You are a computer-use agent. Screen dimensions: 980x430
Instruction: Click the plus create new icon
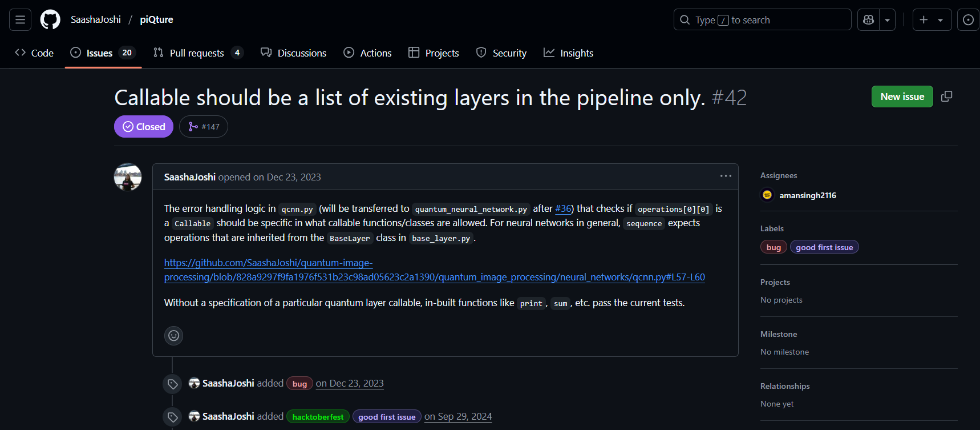[x=924, y=20]
